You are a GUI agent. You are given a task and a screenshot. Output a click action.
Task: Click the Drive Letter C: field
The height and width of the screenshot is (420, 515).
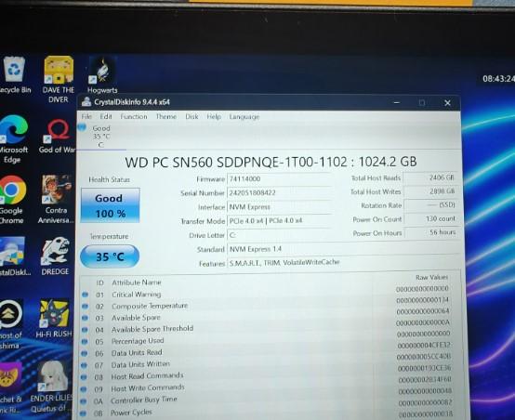tap(279, 235)
